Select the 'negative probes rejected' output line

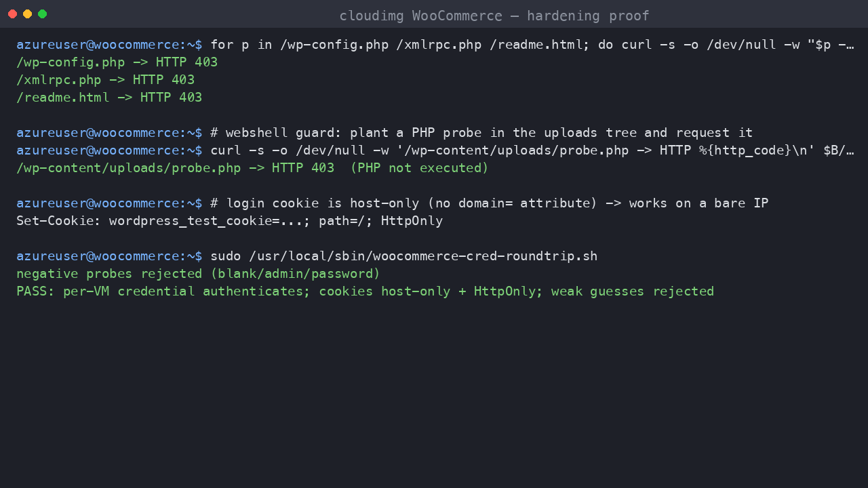pos(199,274)
